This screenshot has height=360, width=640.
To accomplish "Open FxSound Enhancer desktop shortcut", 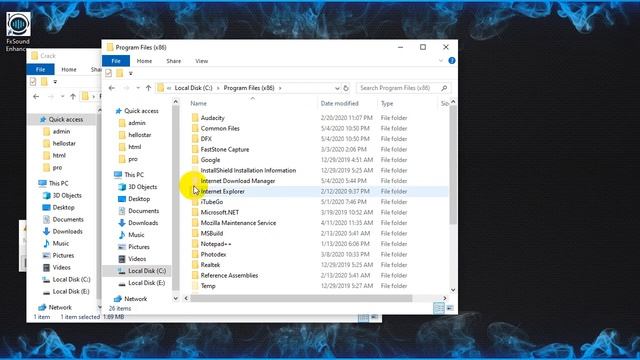I will click(x=18, y=32).
